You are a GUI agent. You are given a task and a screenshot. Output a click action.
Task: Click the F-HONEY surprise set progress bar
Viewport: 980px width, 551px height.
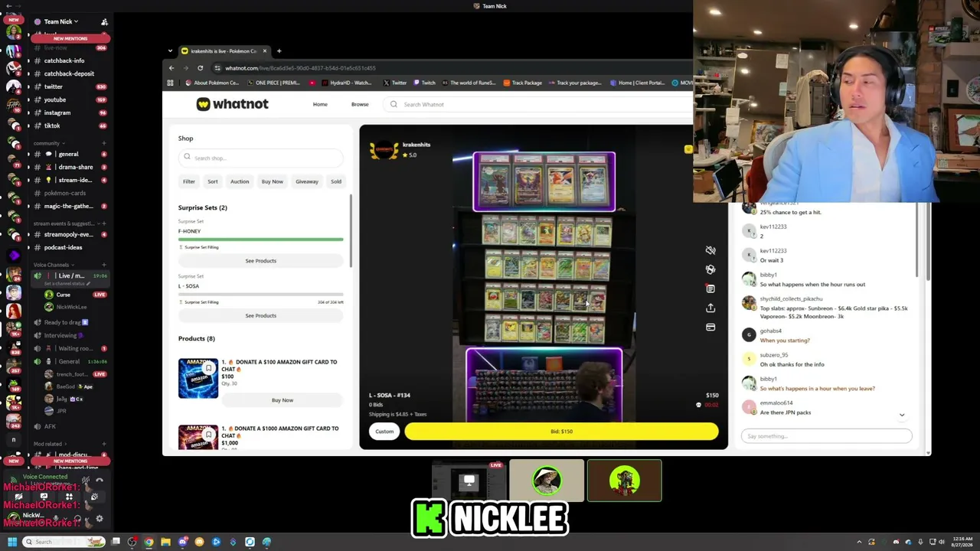tap(261, 240)
